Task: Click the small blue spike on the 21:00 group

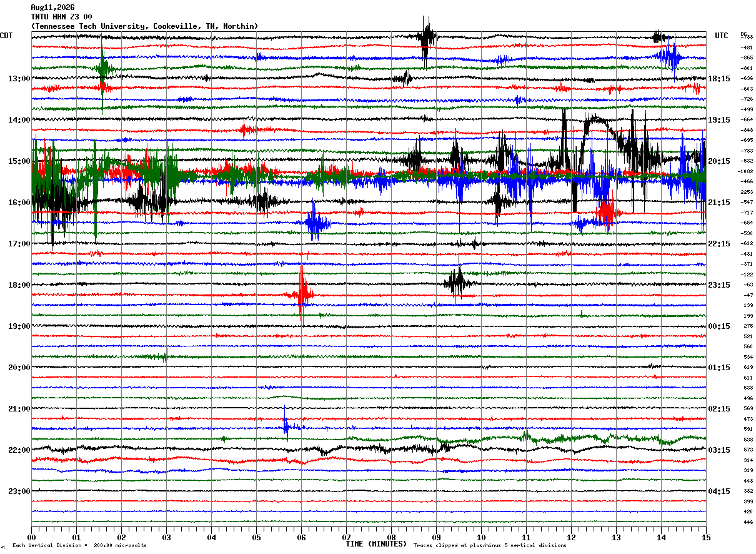Action: point(286,428)
